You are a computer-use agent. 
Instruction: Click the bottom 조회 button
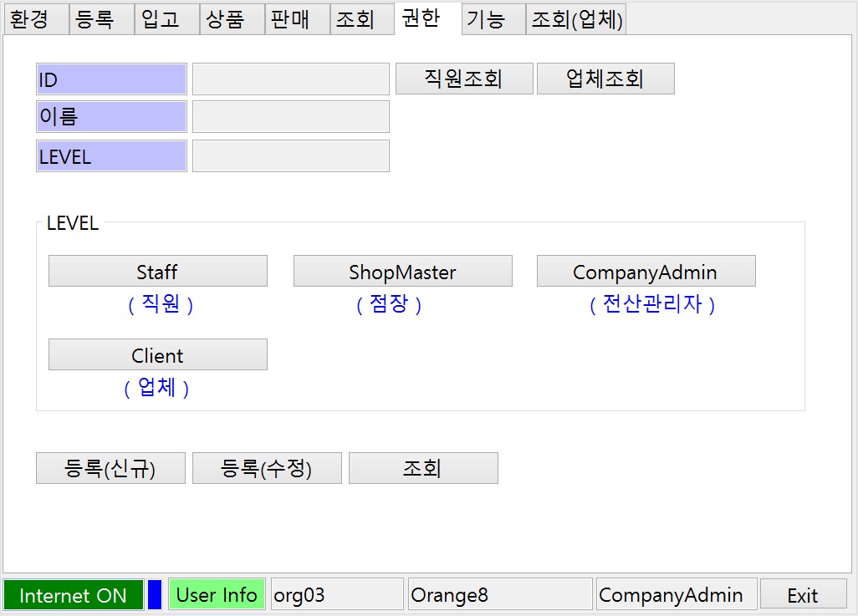coord(423,468)
